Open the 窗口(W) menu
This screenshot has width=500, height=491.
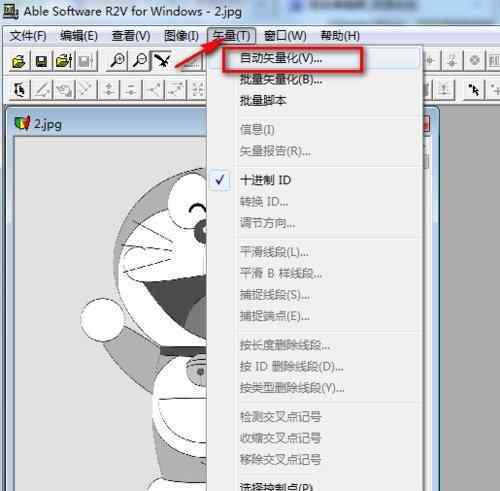pos(285,36)
